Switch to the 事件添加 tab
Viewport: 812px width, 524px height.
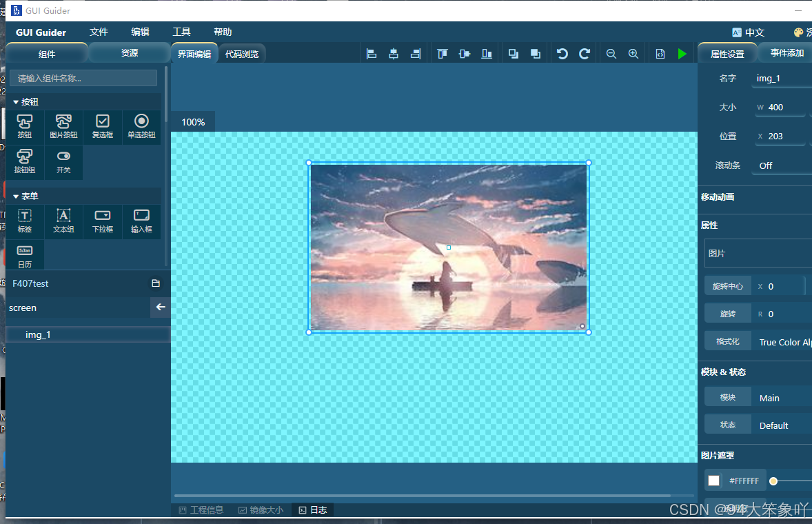pos(786,53)
